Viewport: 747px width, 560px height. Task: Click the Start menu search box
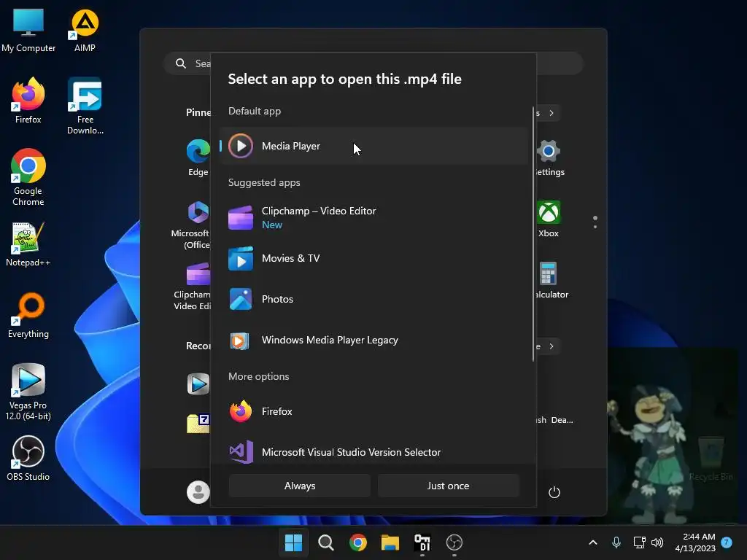click(x=373, y=63)
